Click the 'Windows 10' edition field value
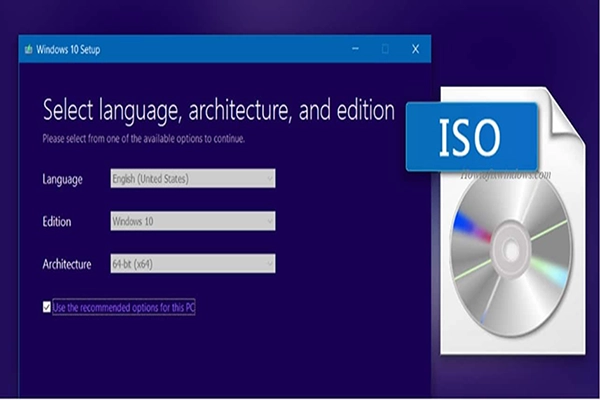The width and height of the screenshot is (600, 400). pos(135,221)
